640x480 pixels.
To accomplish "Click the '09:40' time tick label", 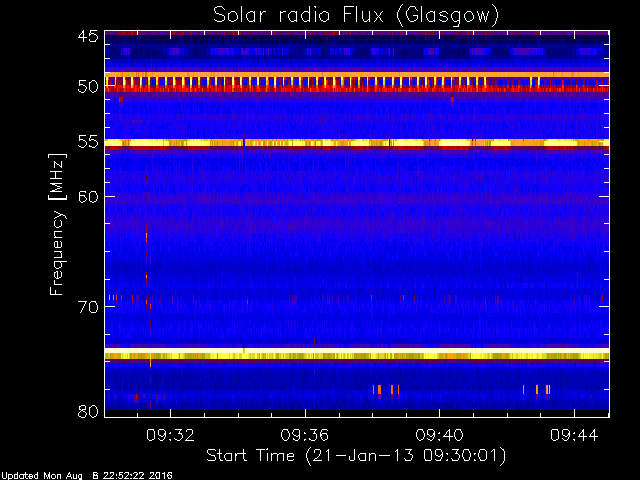I will (439, 435).
